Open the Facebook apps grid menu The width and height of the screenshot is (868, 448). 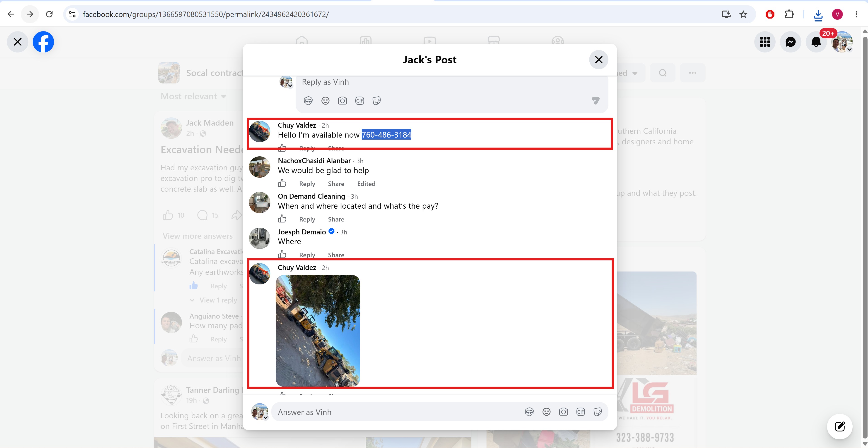click(x=765, y=42)
